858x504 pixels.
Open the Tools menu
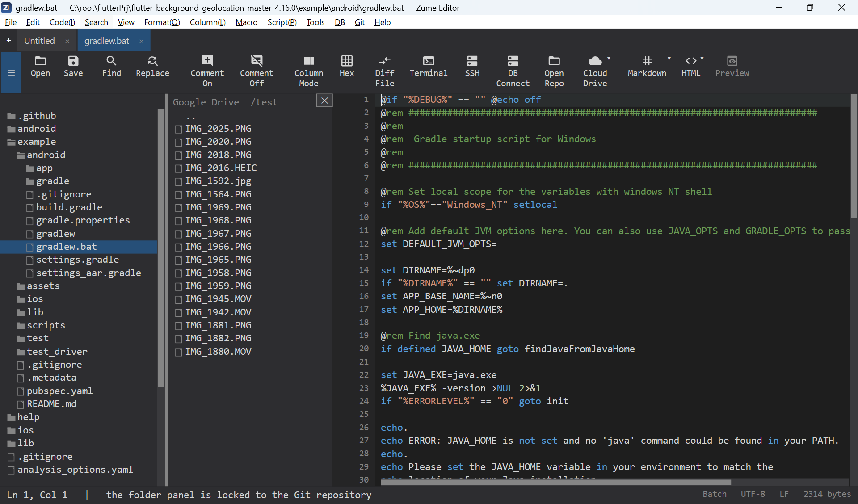pyautogui.click(x=315, y=22)
